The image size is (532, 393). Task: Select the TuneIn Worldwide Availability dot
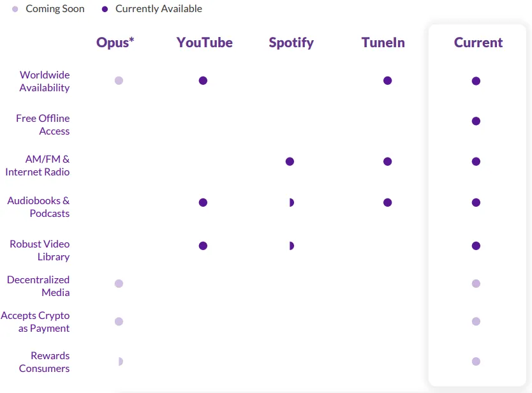point(387,80)
